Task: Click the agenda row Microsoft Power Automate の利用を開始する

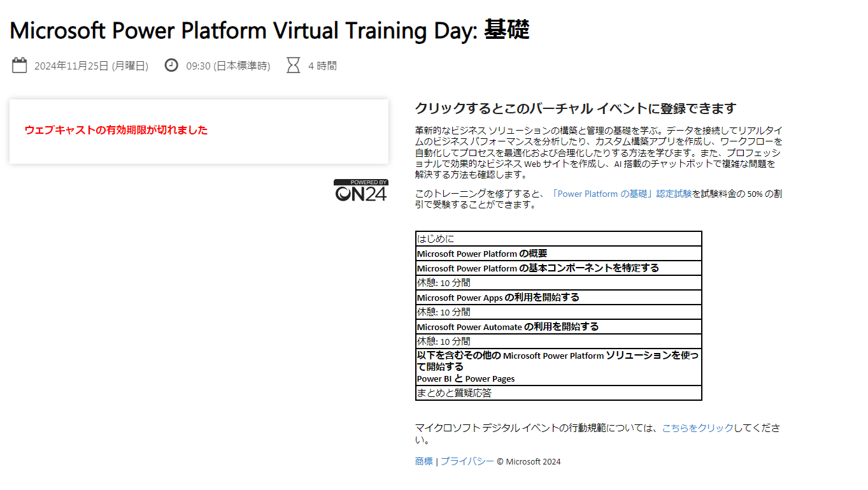Action: click(x=559, y=327)
